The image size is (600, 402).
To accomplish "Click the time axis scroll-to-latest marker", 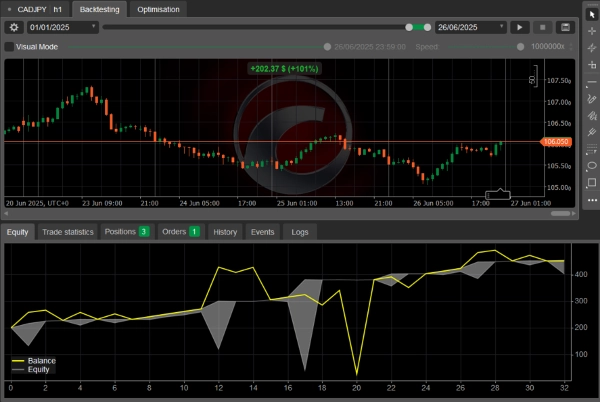I will pos(498,194).
